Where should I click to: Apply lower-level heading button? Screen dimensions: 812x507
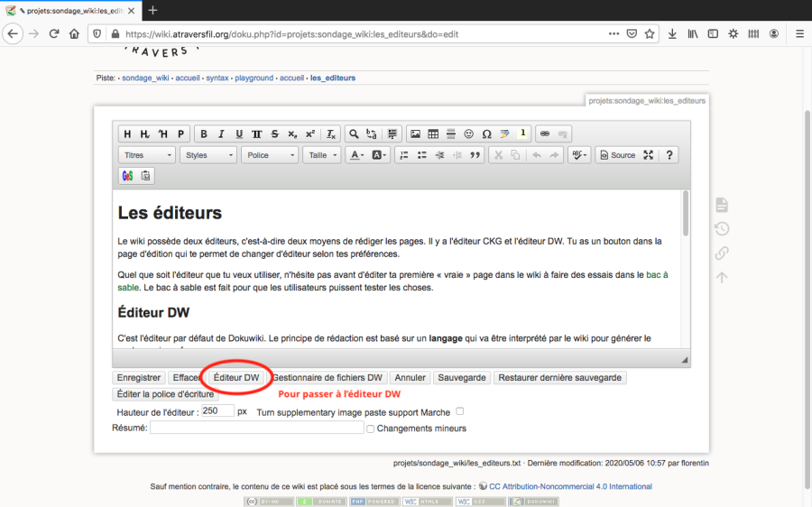click(x=145, y=134)
